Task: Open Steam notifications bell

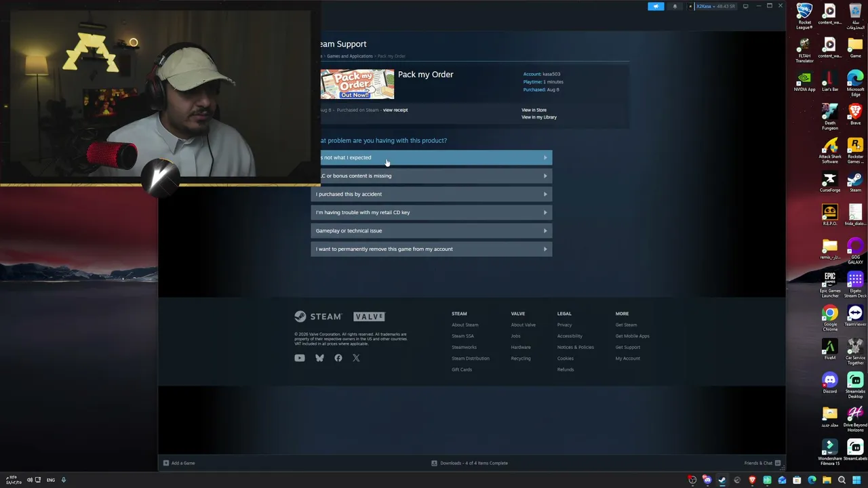Action: point(675,7)
